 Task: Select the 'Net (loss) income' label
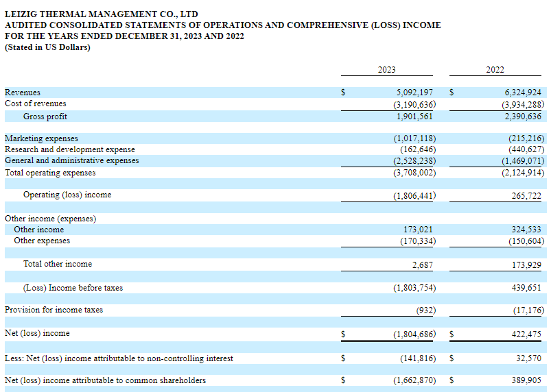point(37,333)
